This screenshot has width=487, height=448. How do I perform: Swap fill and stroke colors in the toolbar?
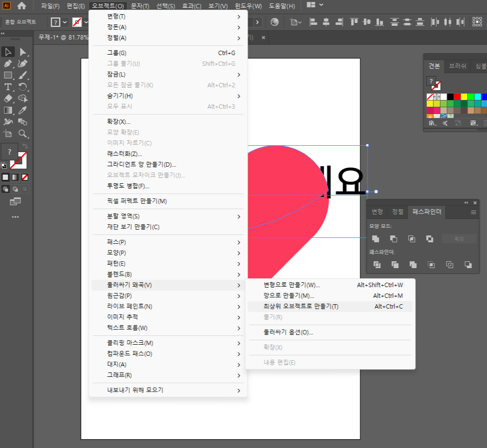[x=25, y=146]
